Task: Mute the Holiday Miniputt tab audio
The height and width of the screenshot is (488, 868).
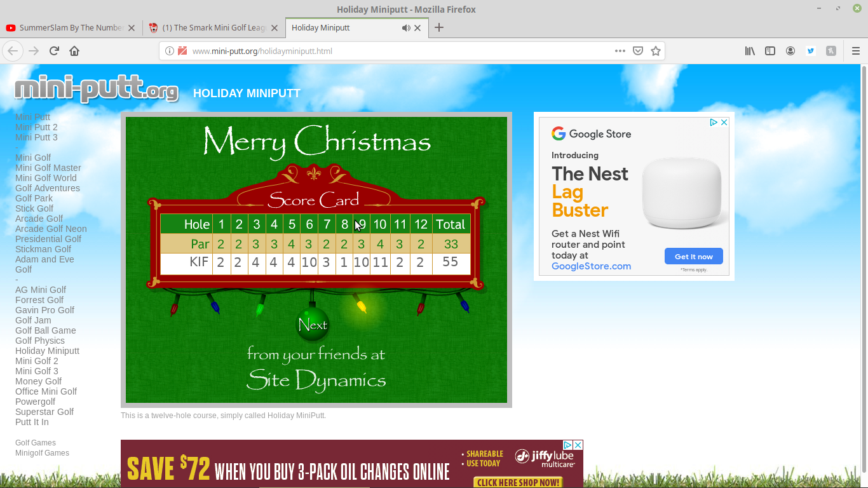Action: [406, 28]
